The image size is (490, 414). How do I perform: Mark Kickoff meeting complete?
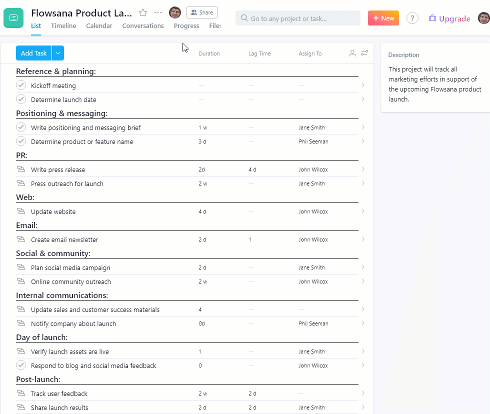click(x=21, y=85)
